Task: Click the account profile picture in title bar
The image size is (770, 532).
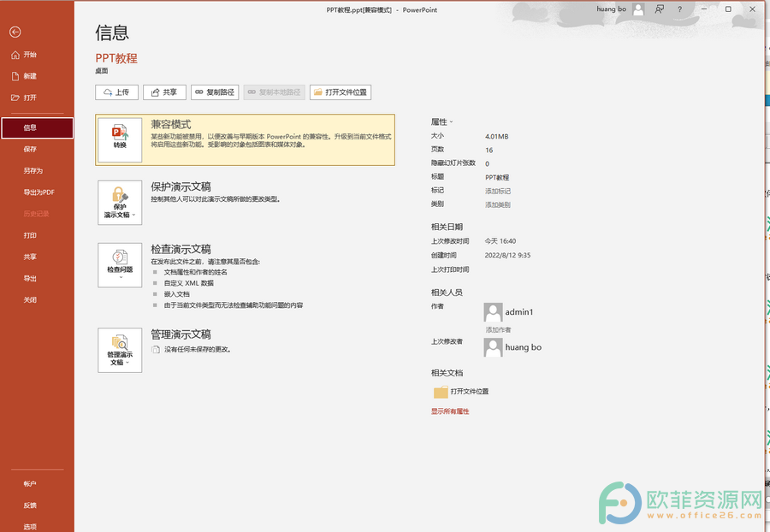Action: pyautogui.click(x=638, y=9)
